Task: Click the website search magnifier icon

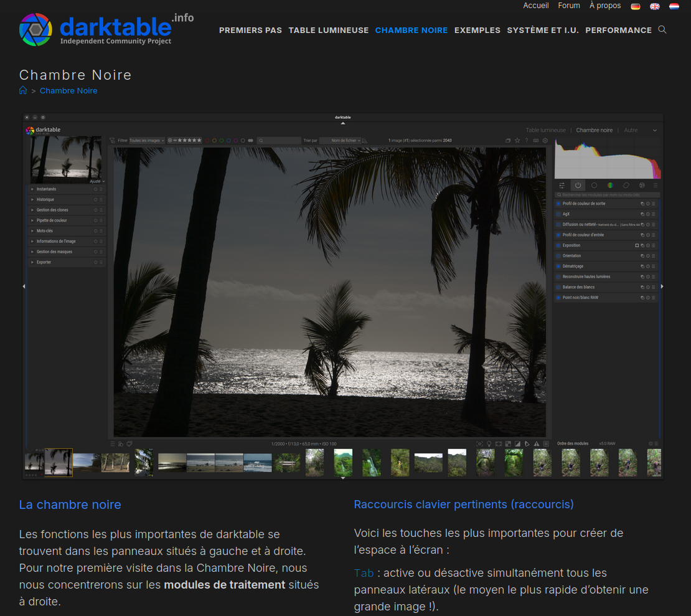Action: coord(662,29)
